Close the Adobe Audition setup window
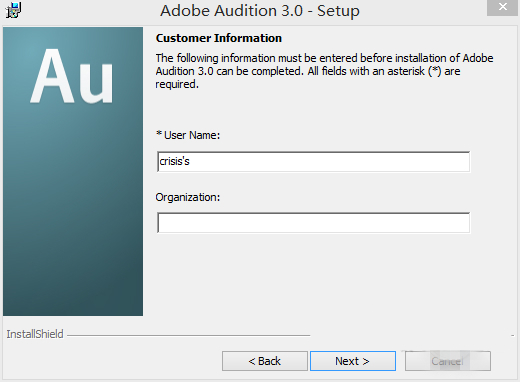 click(x=502, y=7)
